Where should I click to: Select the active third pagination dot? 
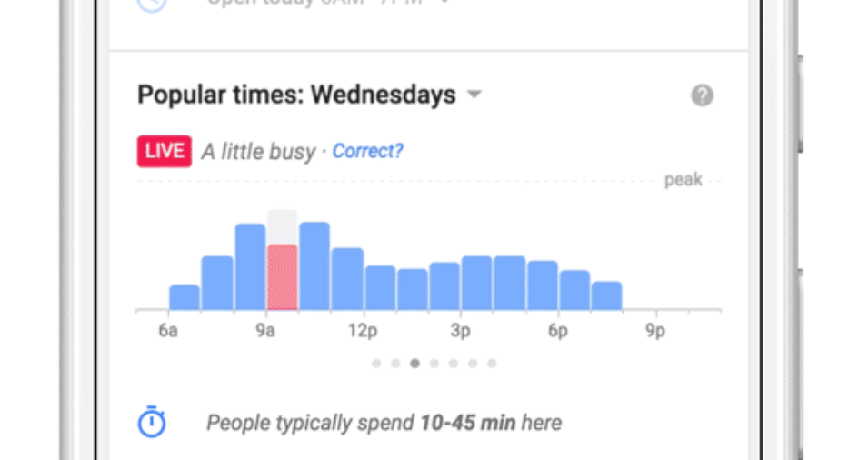click(414, 364)
